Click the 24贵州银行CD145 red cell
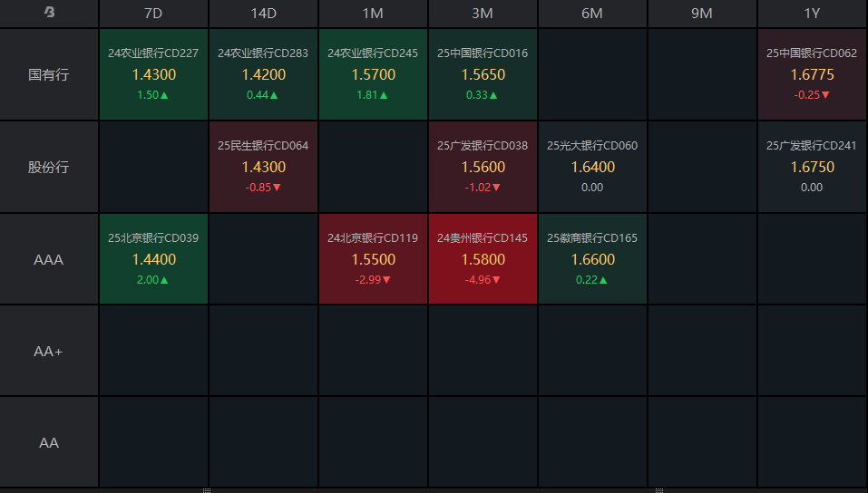The image size is (868, 493). tap(483, 259)
